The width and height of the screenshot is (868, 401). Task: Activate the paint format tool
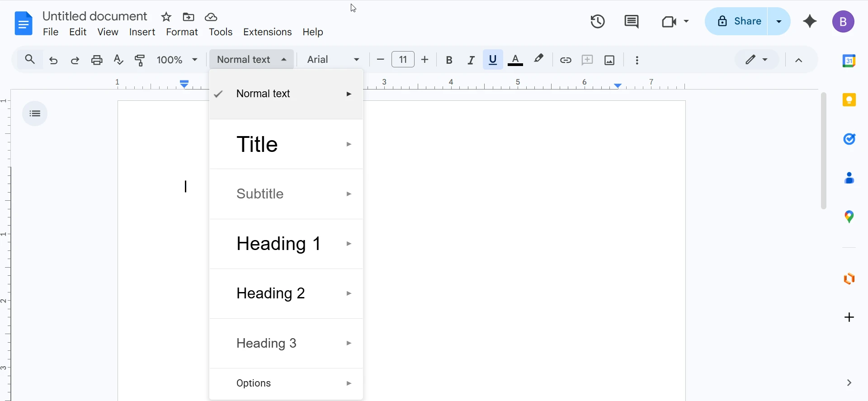click(140, 60)
